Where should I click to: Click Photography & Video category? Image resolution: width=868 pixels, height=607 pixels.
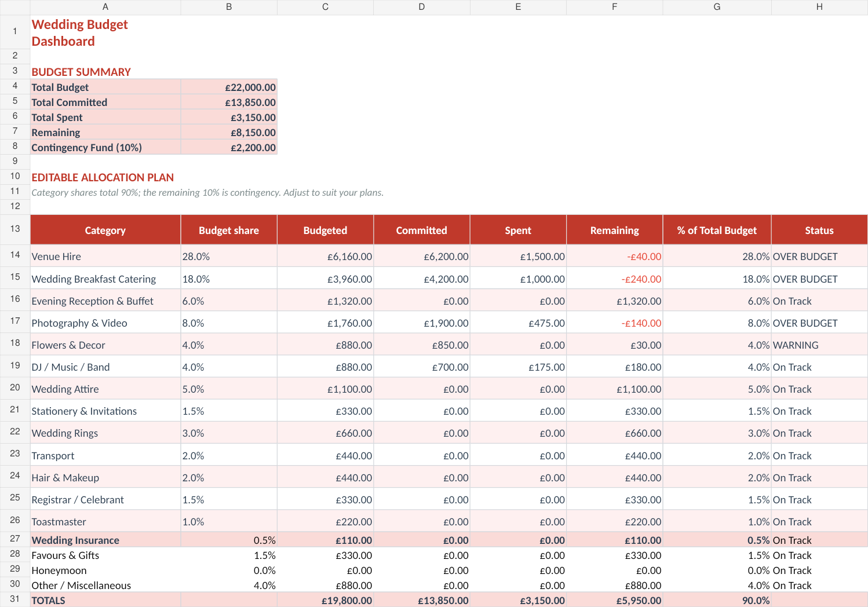(105, 323)
